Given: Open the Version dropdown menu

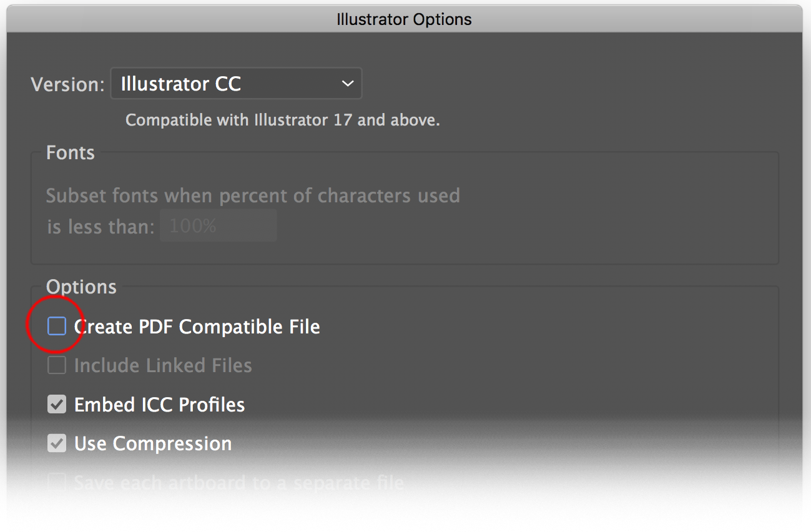Looking at the screenshot, I should 235,84.
